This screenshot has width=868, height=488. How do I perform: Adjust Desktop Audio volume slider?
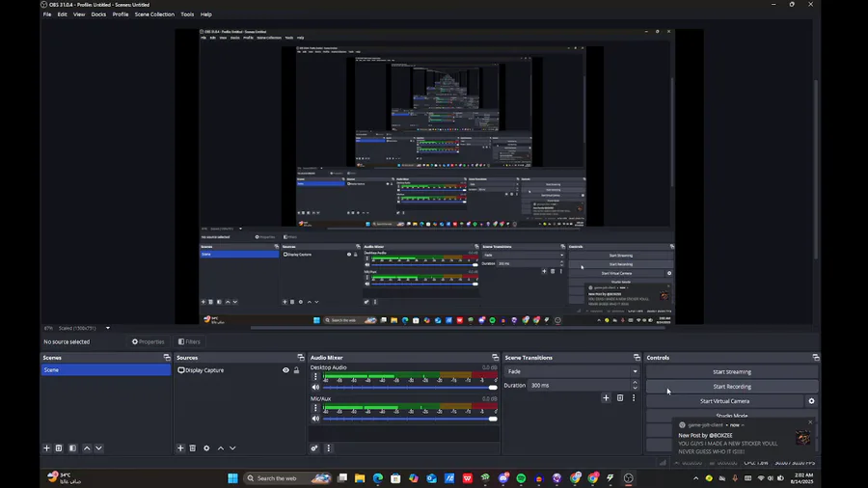410,388
